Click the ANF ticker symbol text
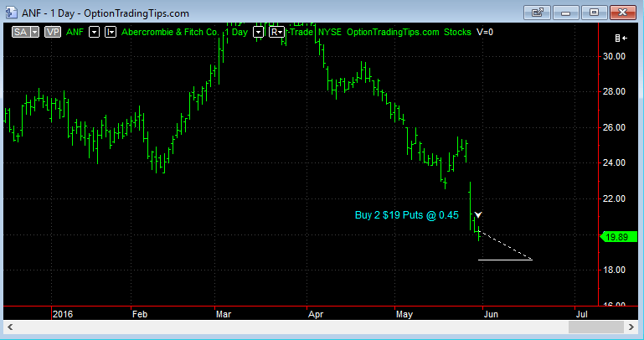This screenshot has width=644, height=340. [75, 32]
